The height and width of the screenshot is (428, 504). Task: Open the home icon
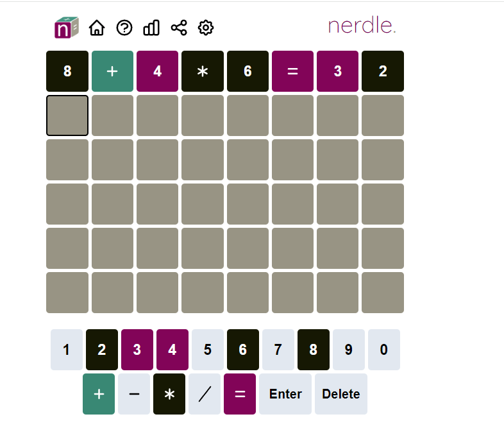(97, 28)
